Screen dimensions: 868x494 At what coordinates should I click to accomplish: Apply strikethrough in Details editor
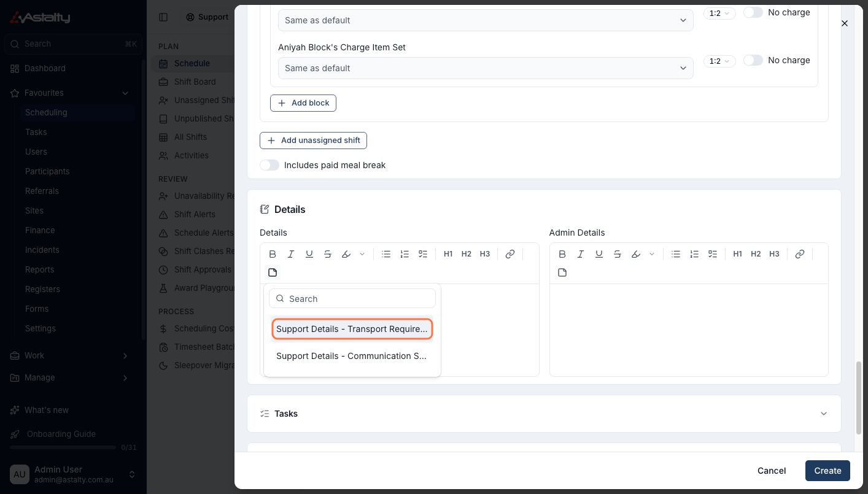[x=328, y=254]
